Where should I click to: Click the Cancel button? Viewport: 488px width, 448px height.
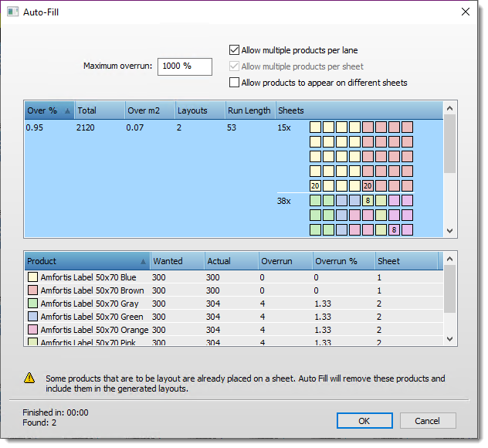(428, 421)
